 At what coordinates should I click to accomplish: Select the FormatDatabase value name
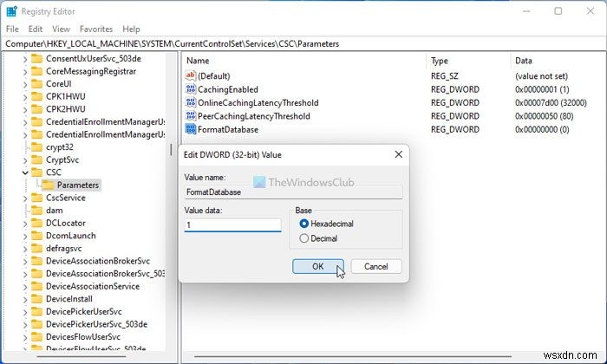pos(227,129)
